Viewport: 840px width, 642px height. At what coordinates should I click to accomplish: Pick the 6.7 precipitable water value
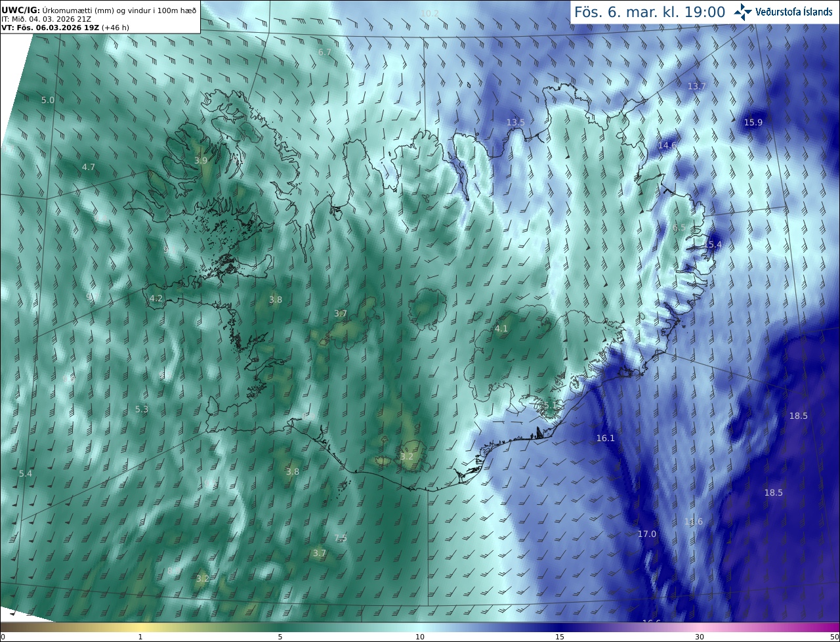pos(325,52)
